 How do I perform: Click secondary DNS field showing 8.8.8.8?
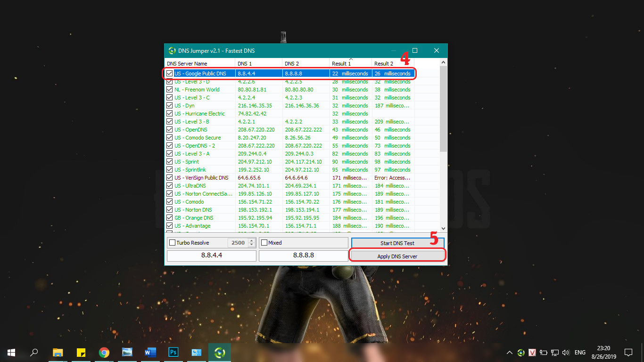click(304, 255)
